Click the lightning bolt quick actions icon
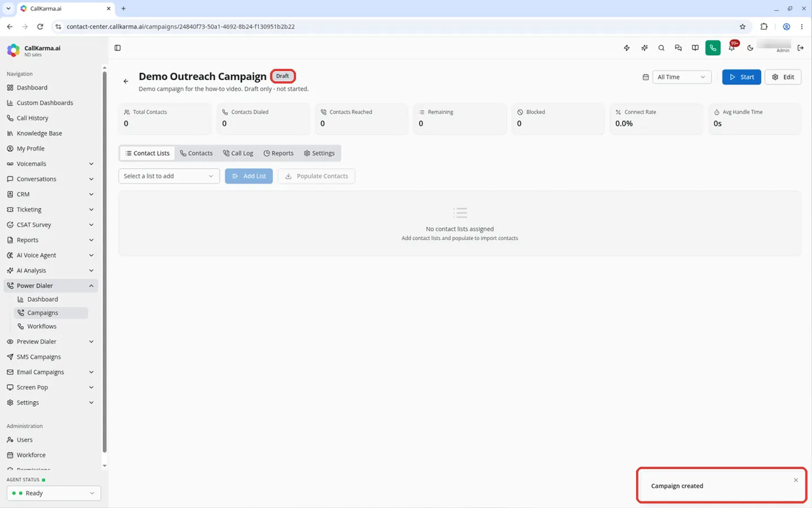The width and height of the screenshot is (812, 508). pos(626,48)
